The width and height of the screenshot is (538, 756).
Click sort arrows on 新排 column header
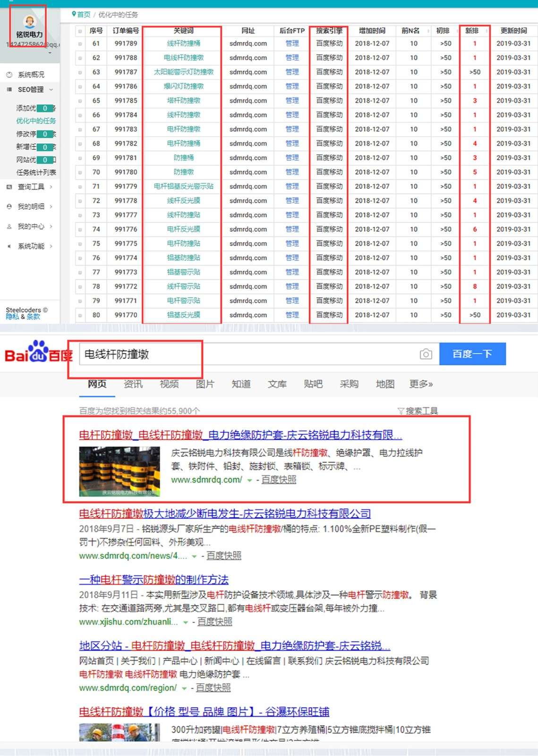486,31
